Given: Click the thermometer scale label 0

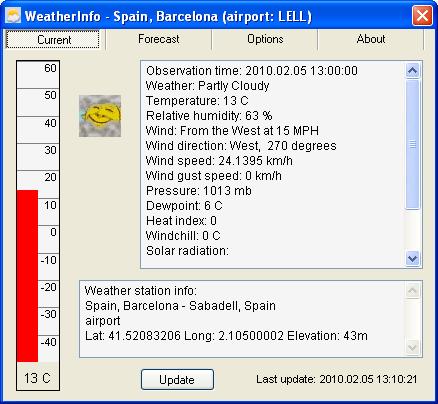Looking at the screenshot, I should click(53, 232).
